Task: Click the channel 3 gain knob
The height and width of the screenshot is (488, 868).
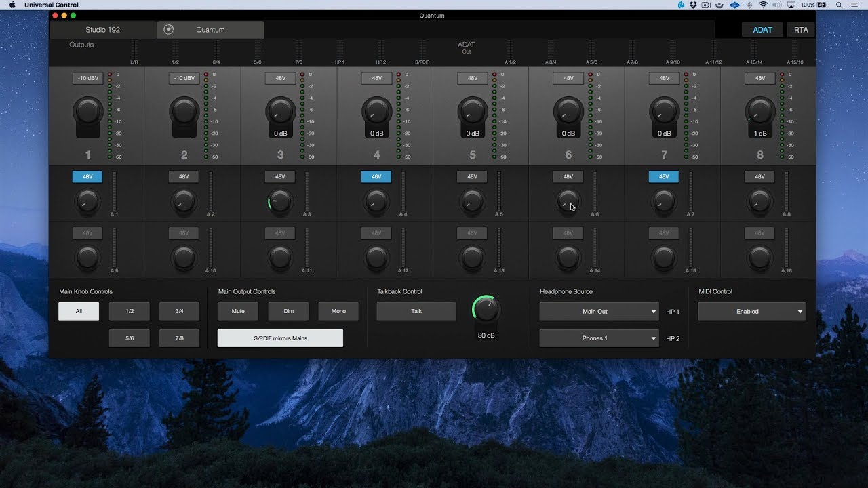Action: pos(280,110)
